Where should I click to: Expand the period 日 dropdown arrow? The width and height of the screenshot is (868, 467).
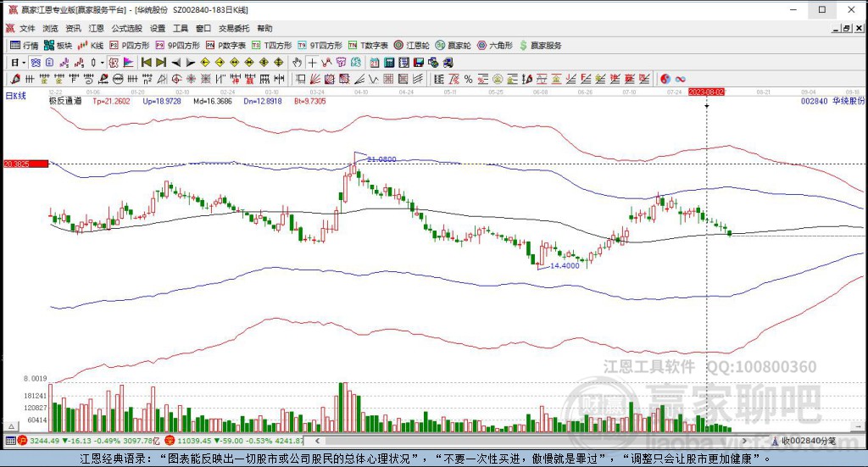click(x=24, y=63)
